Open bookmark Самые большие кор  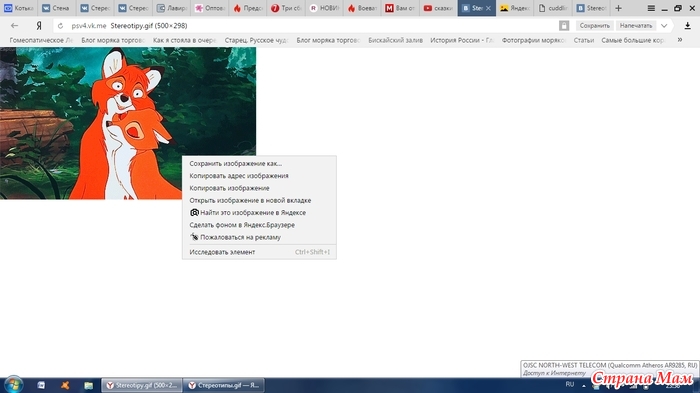tap(633, 40)
